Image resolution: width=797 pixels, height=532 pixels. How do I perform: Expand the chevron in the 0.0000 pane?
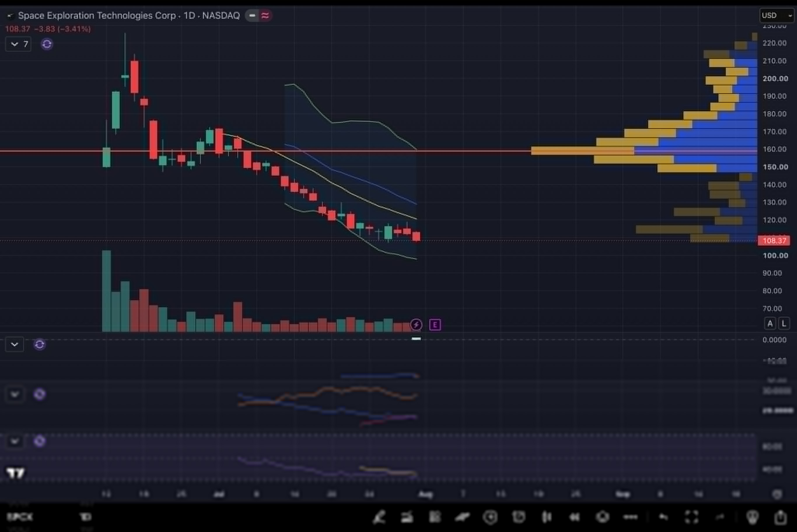coord(15,345)
